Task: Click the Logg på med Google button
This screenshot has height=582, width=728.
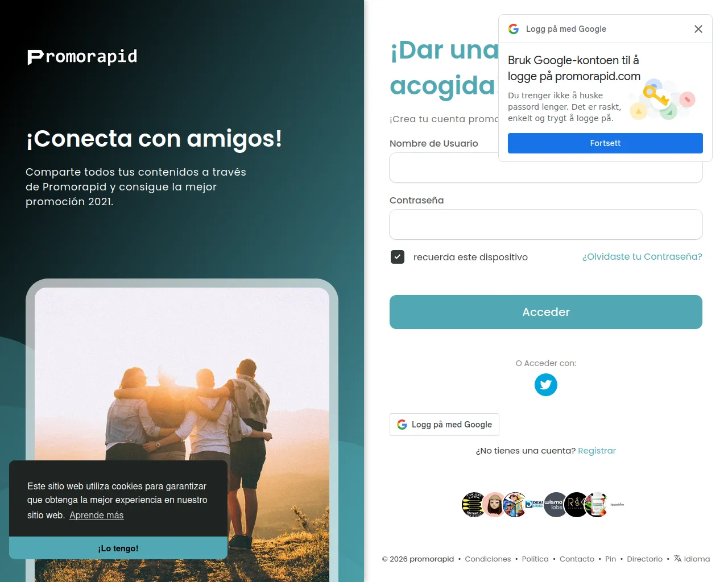Action: [444, 425]
